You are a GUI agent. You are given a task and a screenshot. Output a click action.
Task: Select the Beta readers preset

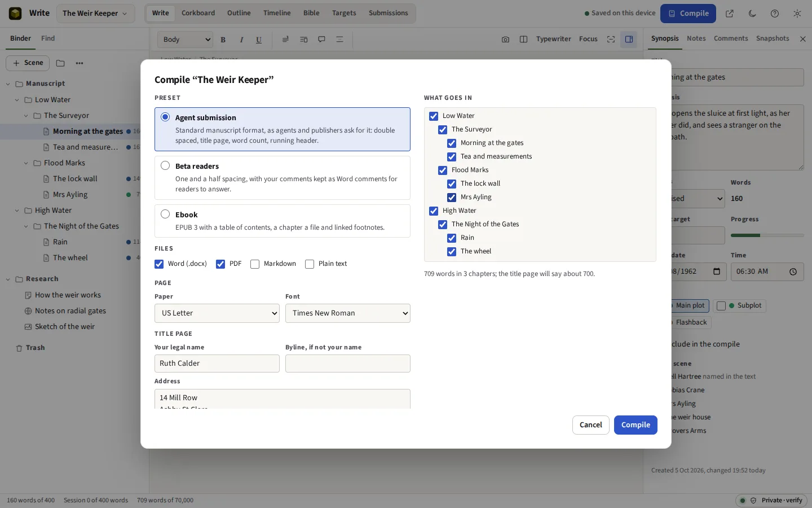click(x=282, y=178)
